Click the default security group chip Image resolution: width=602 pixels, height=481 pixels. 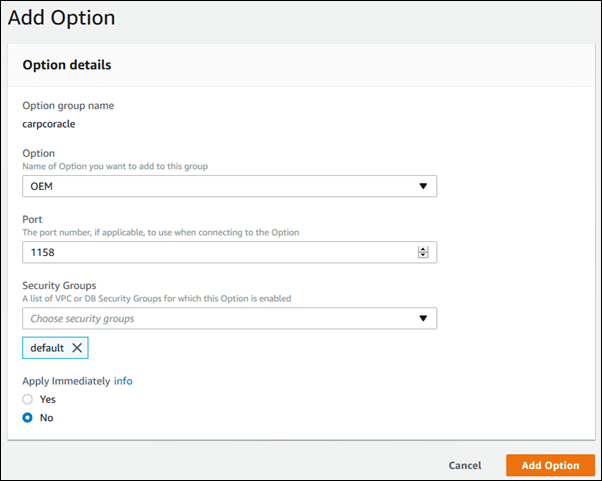point(47,348)
